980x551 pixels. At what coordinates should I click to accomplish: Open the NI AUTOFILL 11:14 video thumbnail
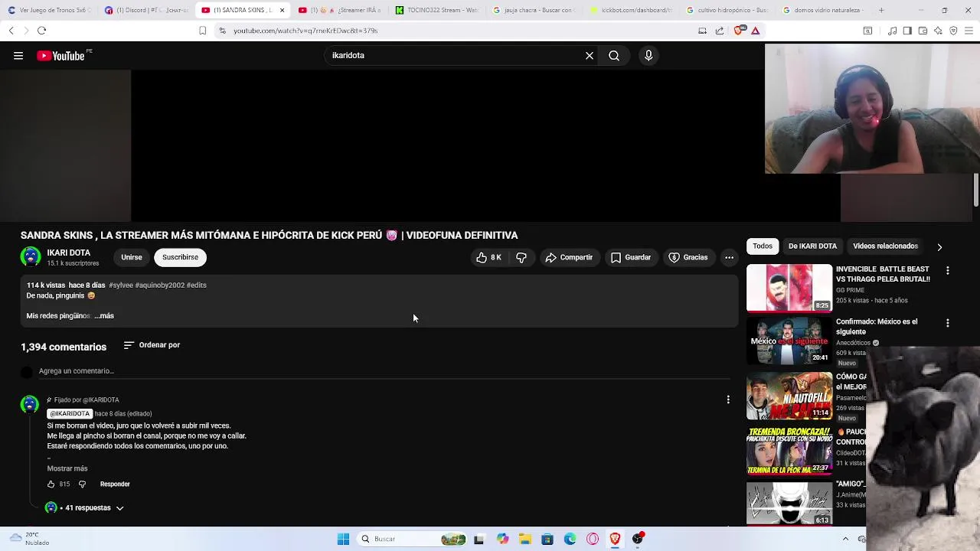pyautogui.click(x=789, y=396)
